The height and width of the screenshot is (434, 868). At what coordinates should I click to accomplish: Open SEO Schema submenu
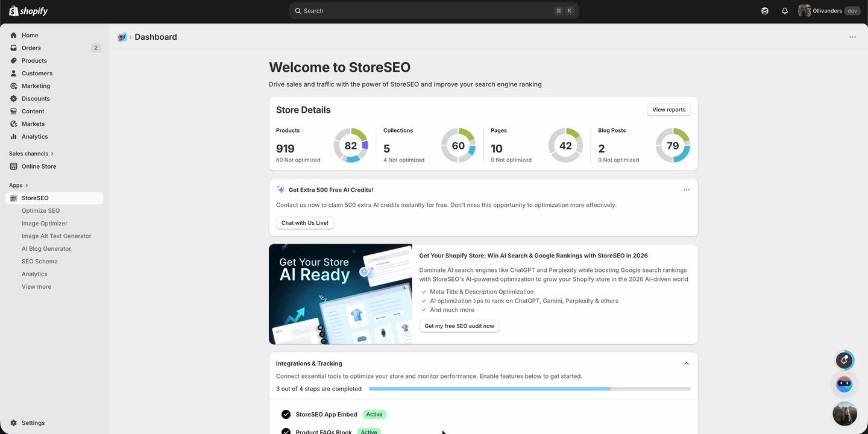[40, 261]
